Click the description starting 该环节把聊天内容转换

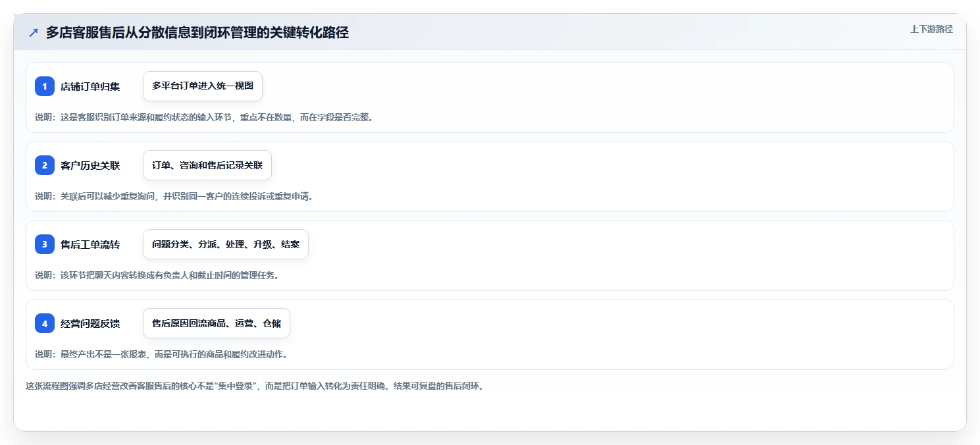pyautogui.click(x=157, y=275)
